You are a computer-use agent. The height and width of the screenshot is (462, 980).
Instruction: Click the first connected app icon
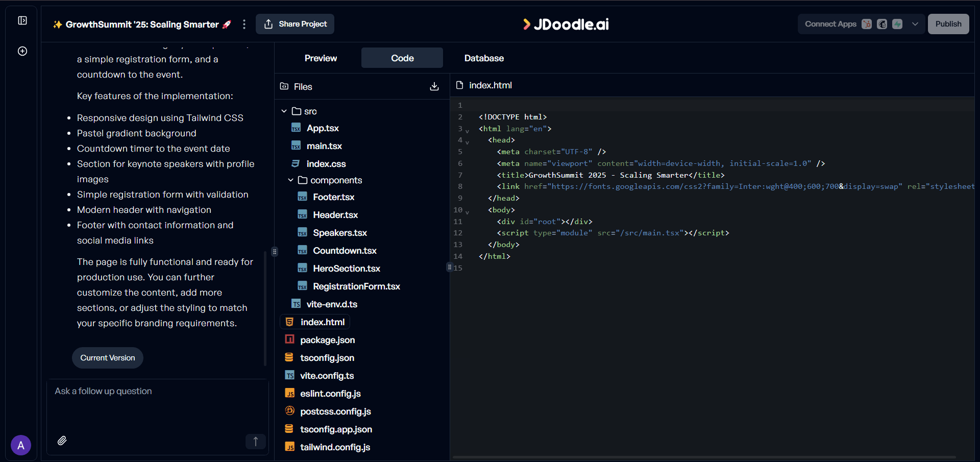tap(867, 24)
